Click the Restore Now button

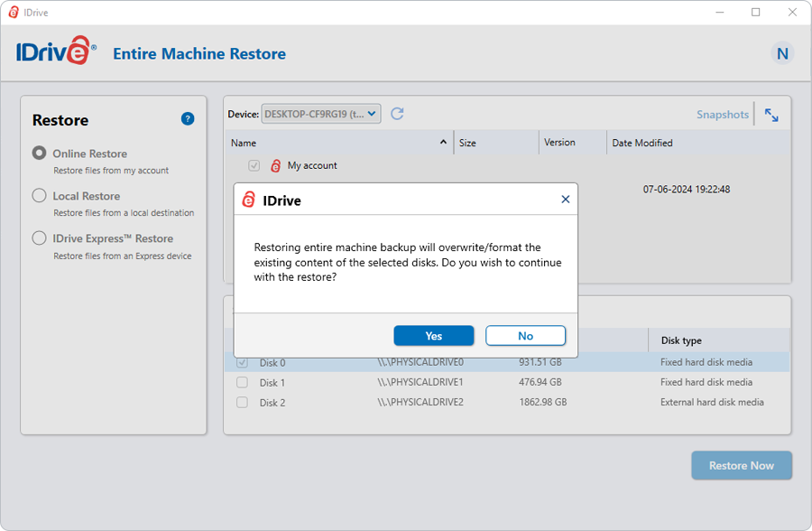tap(742, 465)
